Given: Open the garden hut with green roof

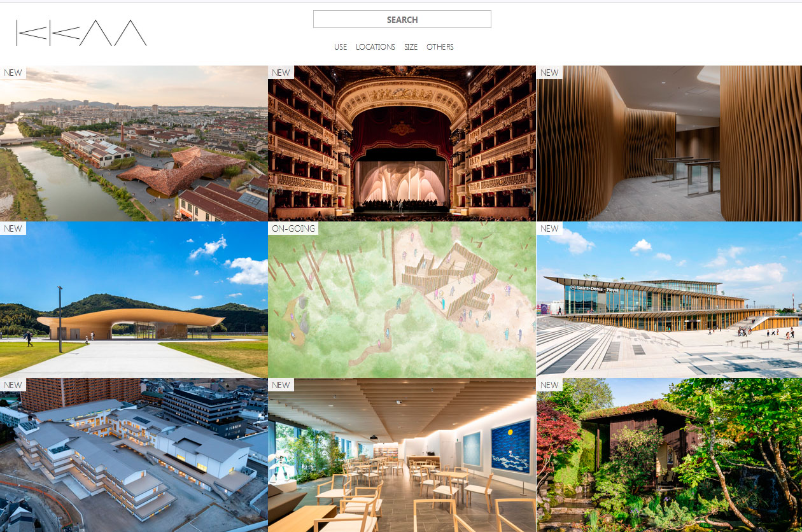Looking at the screenshot, I should pyautogui.click(x=669, y=455).
